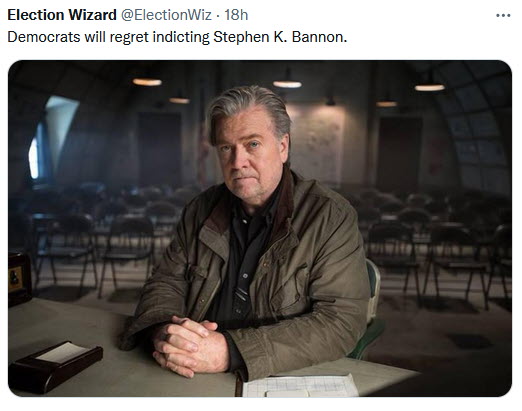This screenshot has width=522, height=411.
Task: Click the leftmost ceiling lamp in photo
Action: point(147,82)
